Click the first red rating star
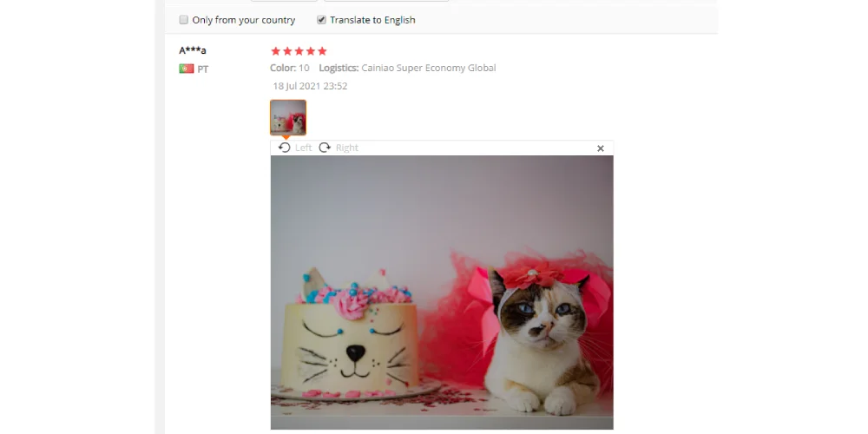868x434 pixels. (276, 51)
